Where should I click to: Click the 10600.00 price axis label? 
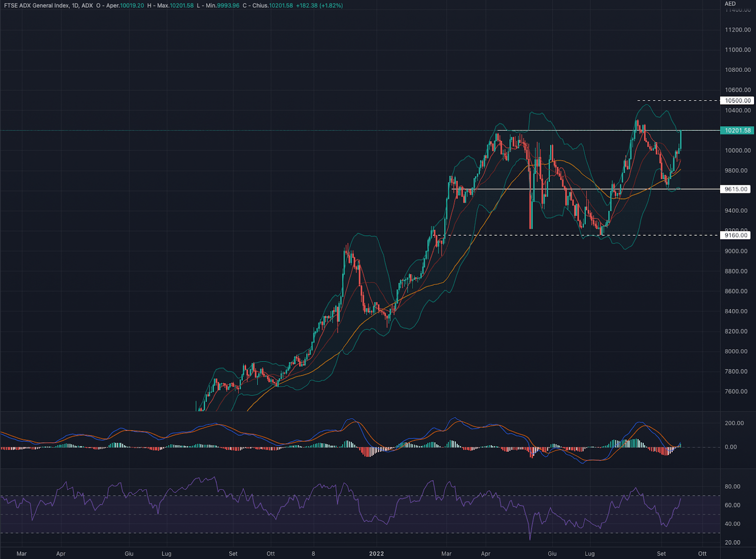pos(738,90)
